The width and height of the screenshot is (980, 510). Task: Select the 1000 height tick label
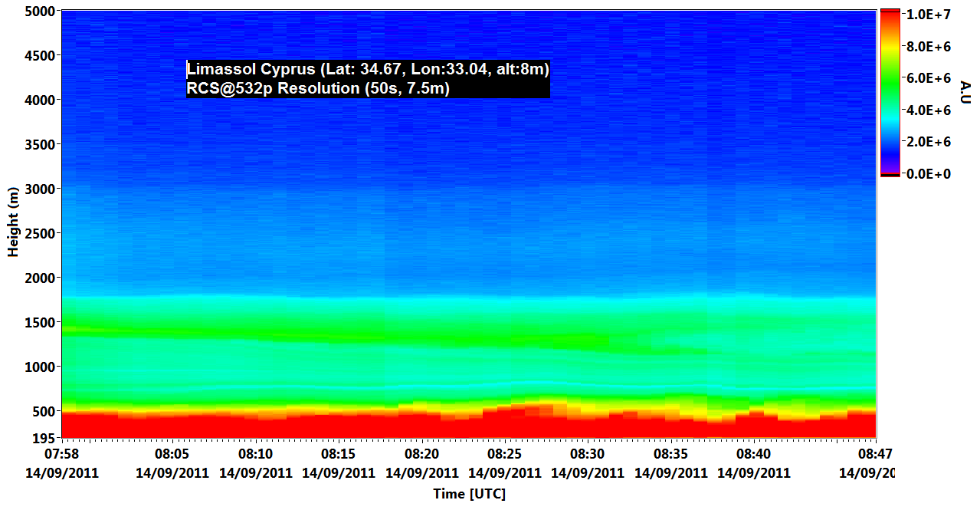click(x=39, y=367)
